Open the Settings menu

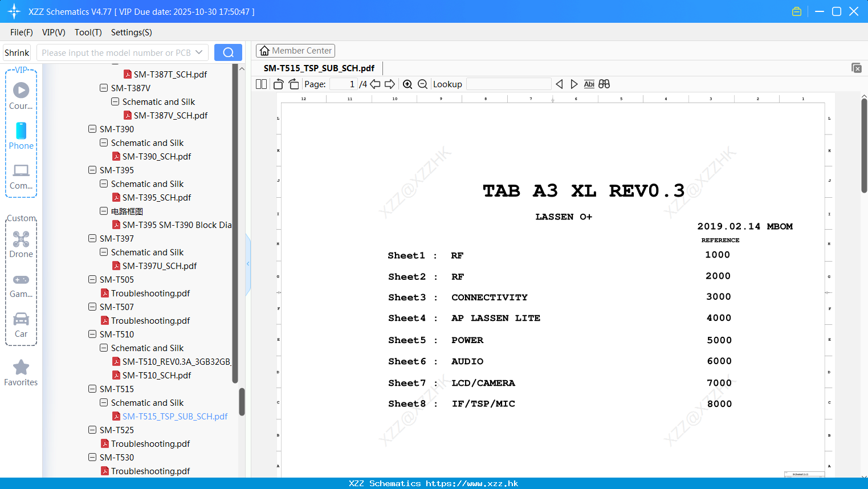[132, 32]
